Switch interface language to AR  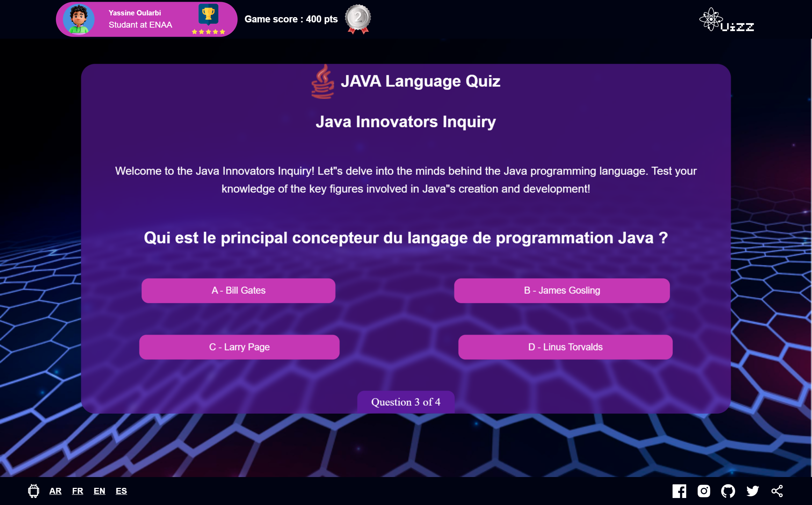[x=55, y=491]
